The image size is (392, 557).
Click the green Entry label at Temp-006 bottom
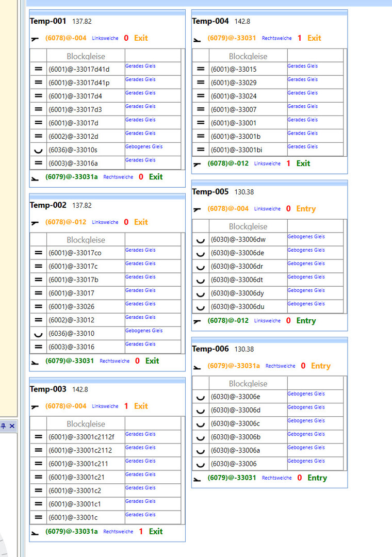317,478
